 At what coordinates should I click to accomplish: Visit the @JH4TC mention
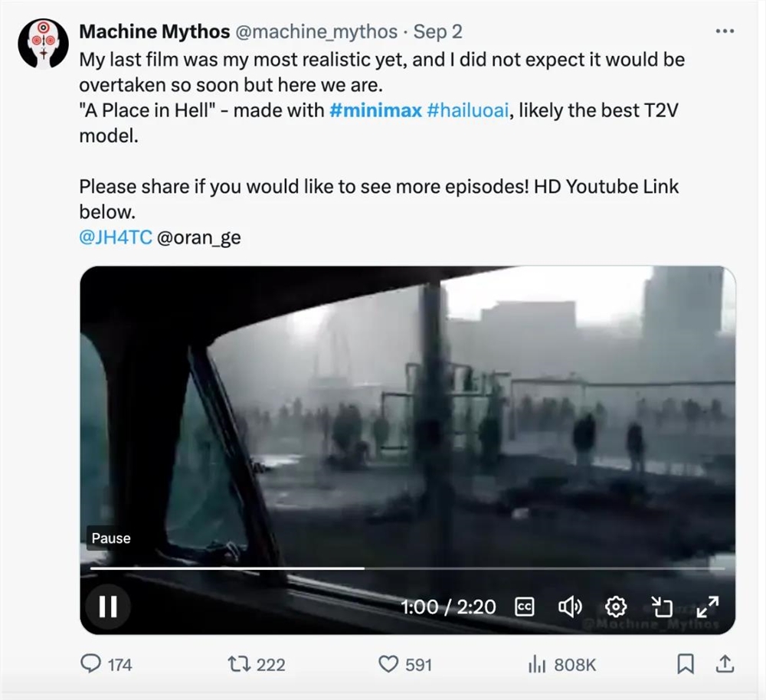pyautogui.click(x=116, y=237)
